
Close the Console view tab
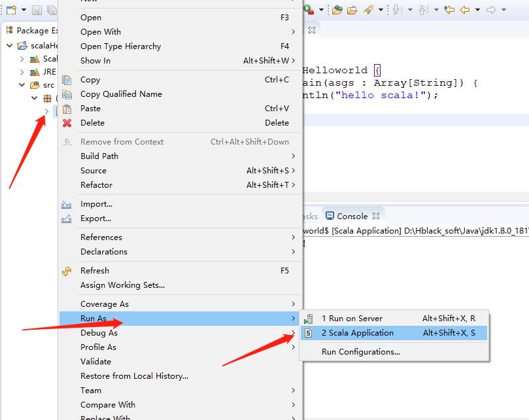376,216
